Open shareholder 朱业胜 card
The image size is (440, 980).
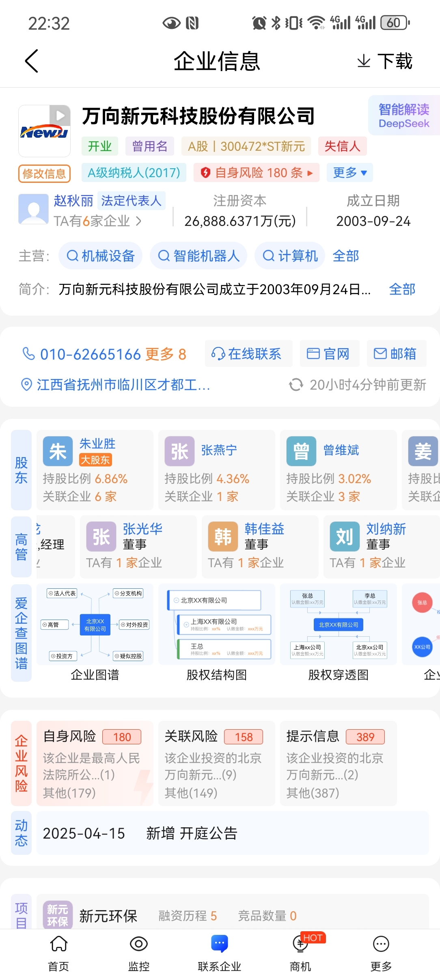point(95,470)
